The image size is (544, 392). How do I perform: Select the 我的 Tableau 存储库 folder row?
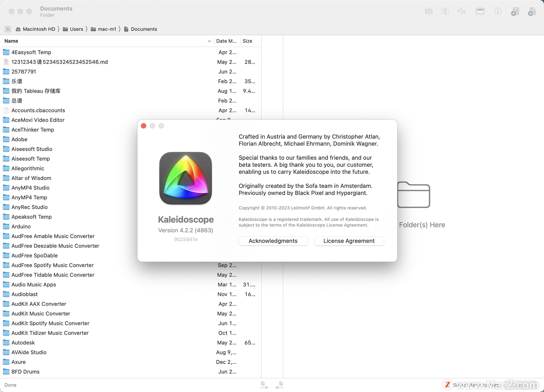click(131, 91)
